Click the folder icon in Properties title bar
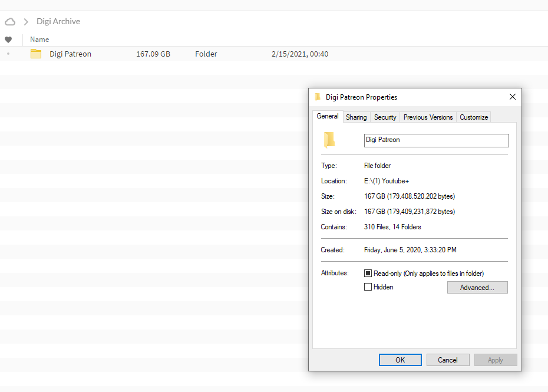The image size is (548, 392). (x=318, y=97)
